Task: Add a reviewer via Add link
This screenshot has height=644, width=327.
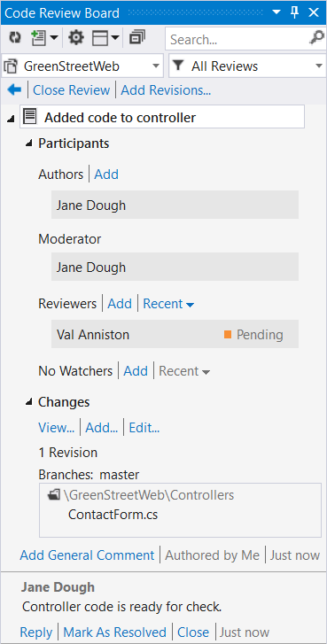Action: (120, 304)
